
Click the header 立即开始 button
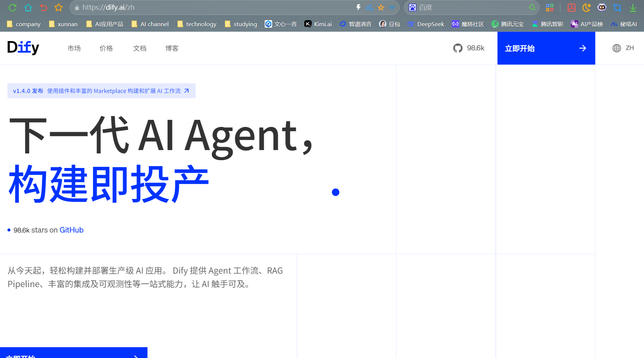click(546, 48)
